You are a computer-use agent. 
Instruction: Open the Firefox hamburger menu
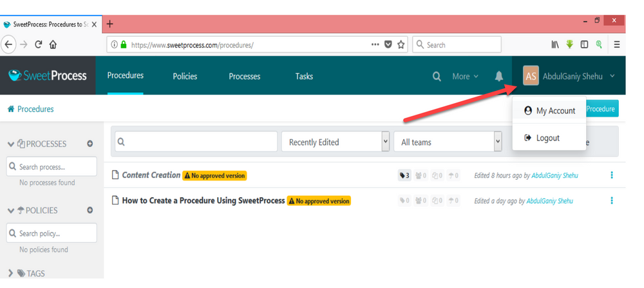click(x=617, y=45)
